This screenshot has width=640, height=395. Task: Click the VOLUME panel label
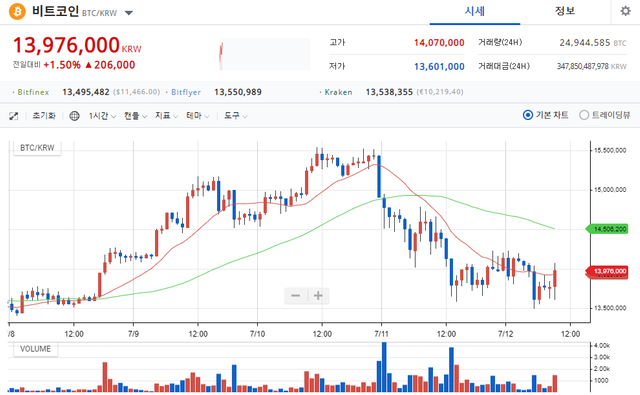click(36, 349)
